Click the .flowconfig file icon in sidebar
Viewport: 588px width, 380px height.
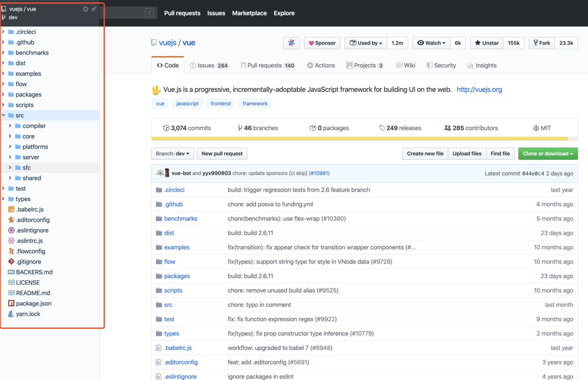tap(11, 251)
